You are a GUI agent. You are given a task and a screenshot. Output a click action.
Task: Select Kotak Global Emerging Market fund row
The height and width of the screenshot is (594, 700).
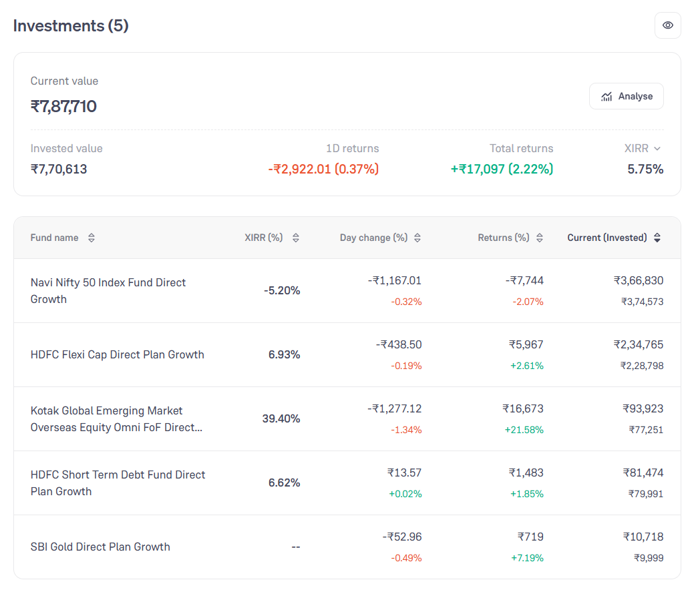(347, 419)
